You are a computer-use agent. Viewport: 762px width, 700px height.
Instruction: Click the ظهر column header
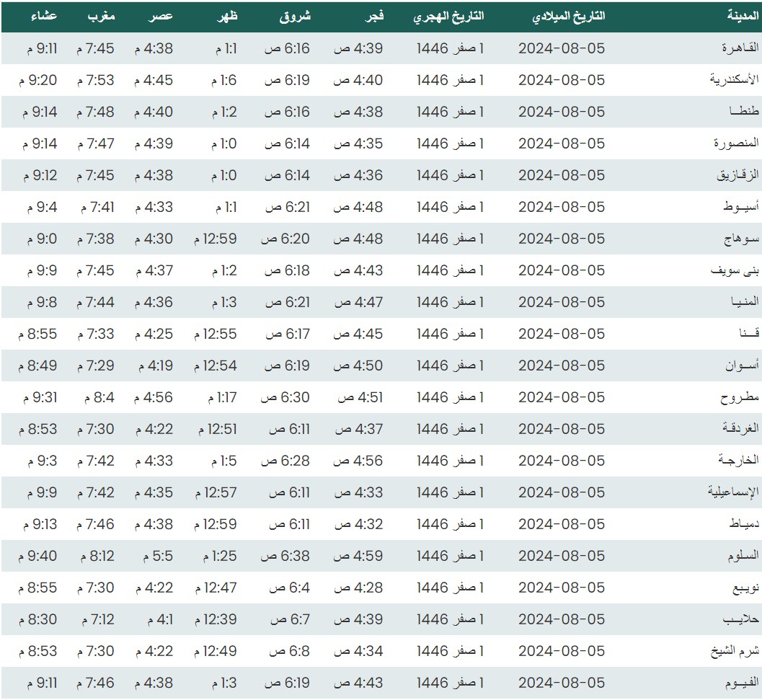pyautogui.click(x=227, y=16)
